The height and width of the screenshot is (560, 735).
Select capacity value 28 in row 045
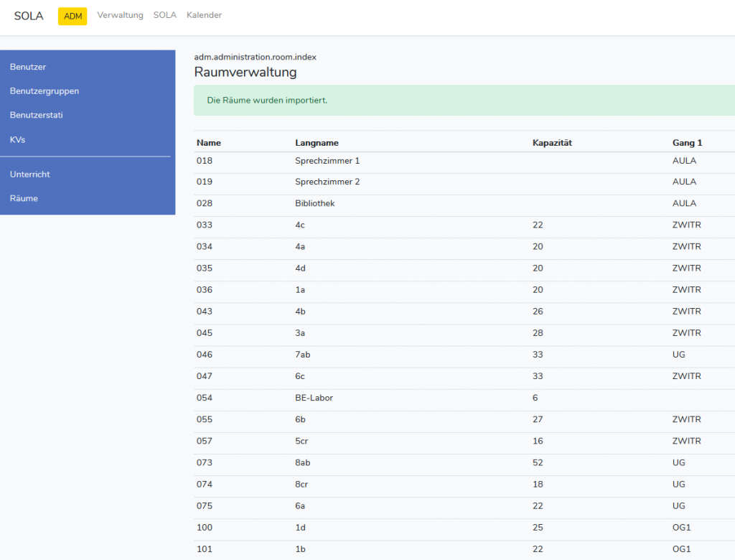pos(538,332)
